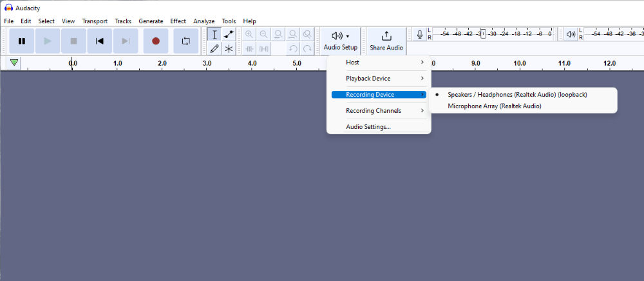The height and width of the screenshot is (281, 644).
Task: Expand the Recording Channels submenu
Action: coord(379,110)
